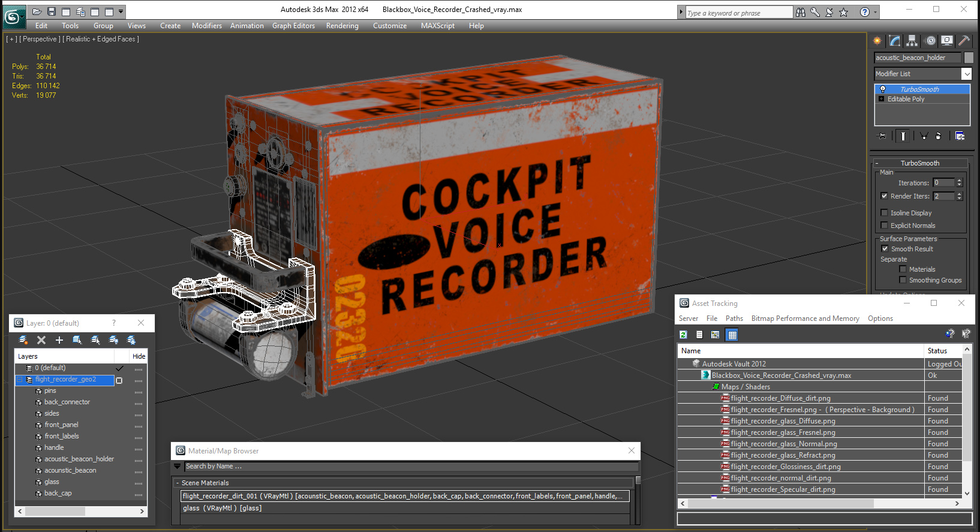Increase Render Iters spinner value
Viewport: 980px width, 532px height.
(959, 194)
